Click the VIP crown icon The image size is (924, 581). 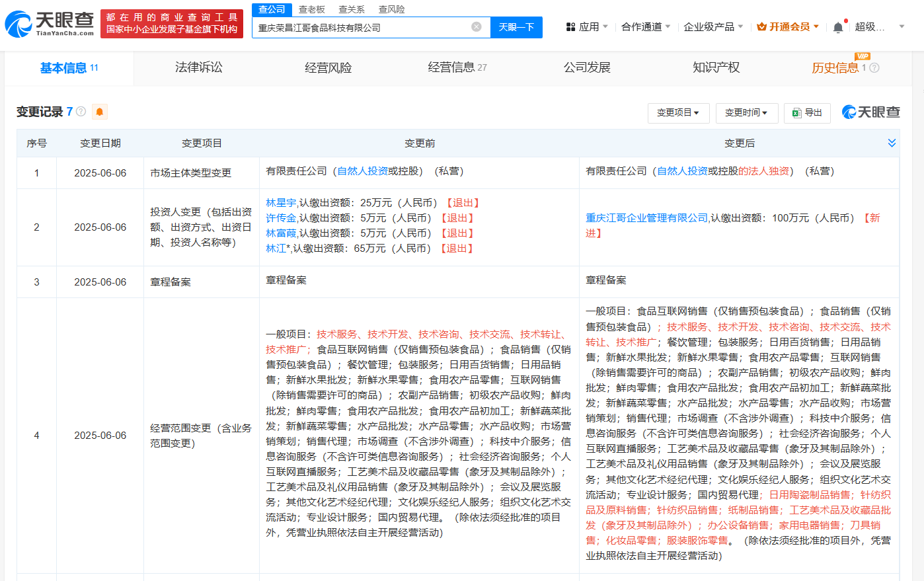click(x=761, y=27)
